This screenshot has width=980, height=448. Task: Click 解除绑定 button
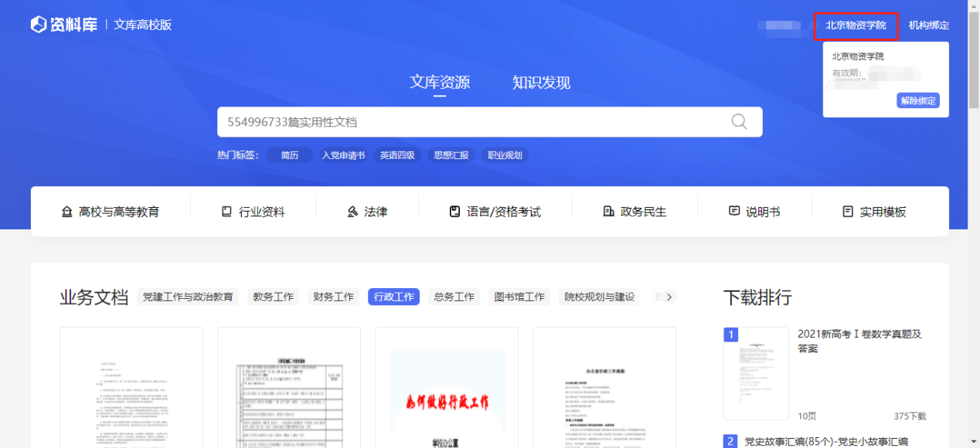[x=918, y=100]
